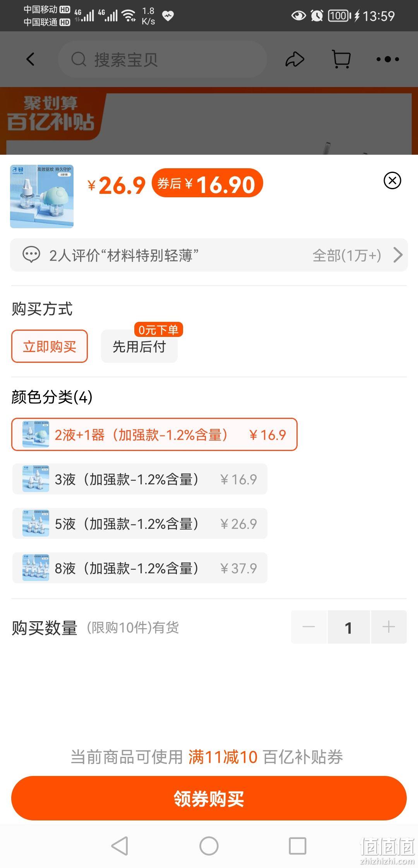Select 先用后付 purchase method
The width and height of the screenshot is (418, 868).
(139, 346)
